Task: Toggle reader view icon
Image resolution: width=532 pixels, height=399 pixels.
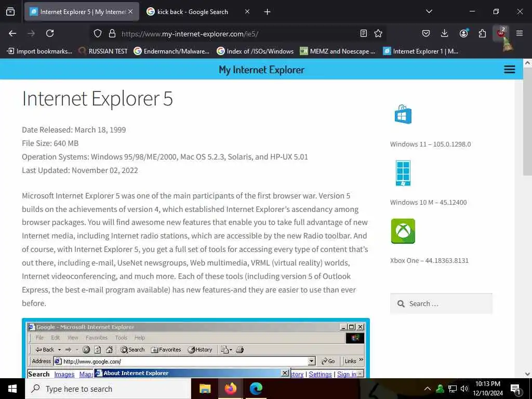Action: click(x=363, y=33)
